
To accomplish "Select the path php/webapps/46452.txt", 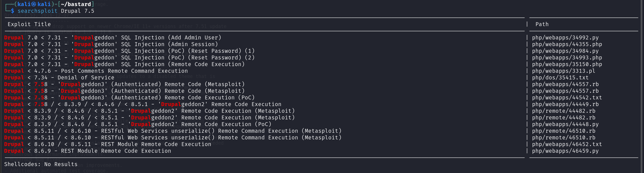I will (567, 144).
